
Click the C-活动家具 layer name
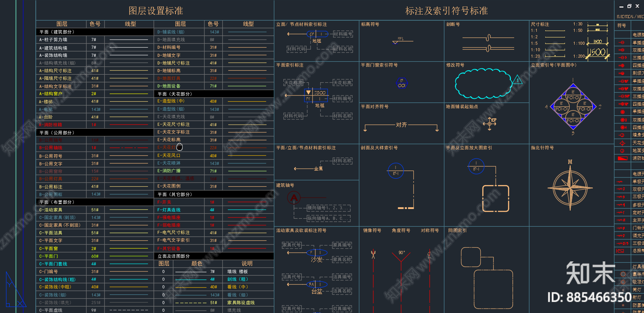(51, 210)
